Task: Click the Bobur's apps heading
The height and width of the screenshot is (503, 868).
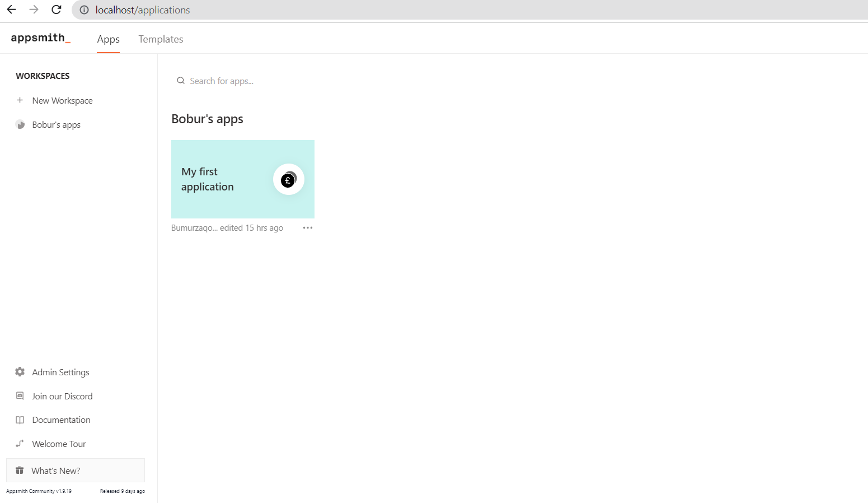Action: (x=207, y=119)
